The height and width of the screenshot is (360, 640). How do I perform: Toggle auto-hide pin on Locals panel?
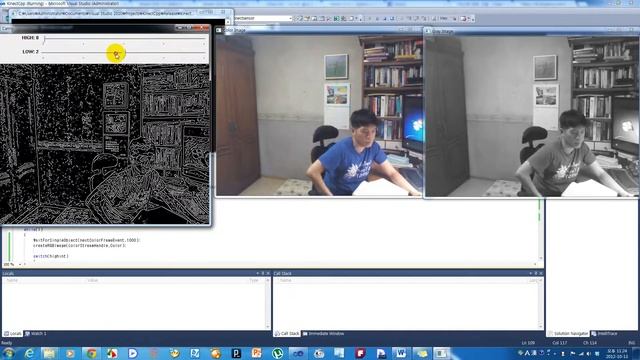point(263,273)
